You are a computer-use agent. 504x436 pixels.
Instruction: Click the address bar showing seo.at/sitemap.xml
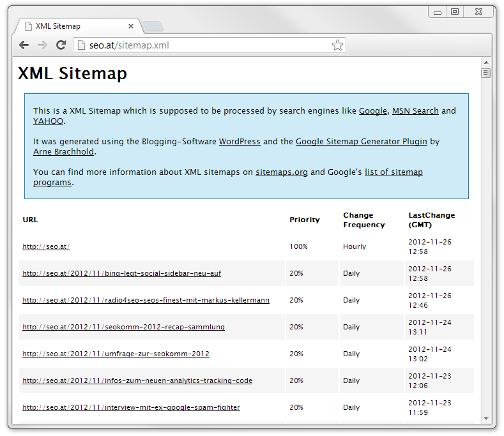click(x=204, y=45)
